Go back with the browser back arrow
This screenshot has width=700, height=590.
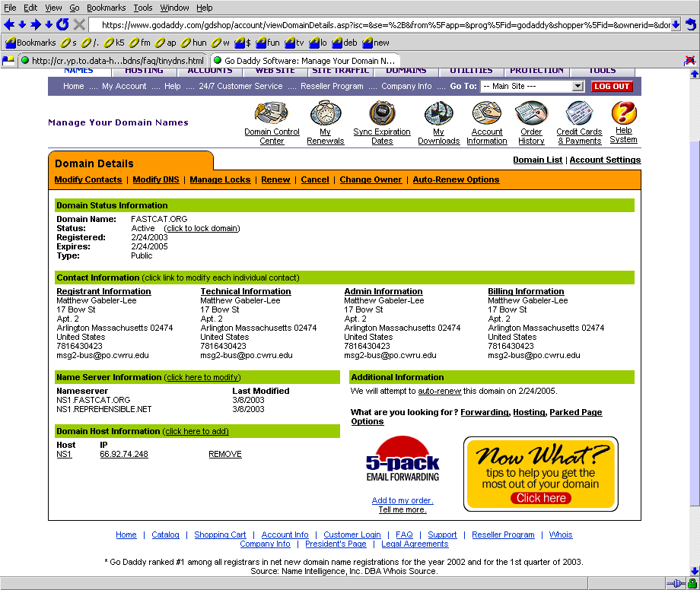pos(8,24)
